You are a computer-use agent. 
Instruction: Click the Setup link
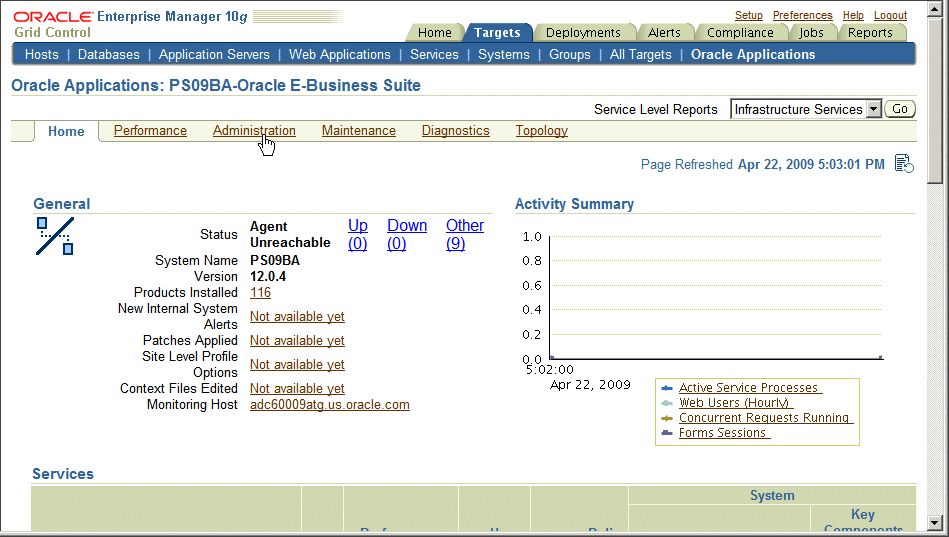pyautogui.click(x=749, y=15)
